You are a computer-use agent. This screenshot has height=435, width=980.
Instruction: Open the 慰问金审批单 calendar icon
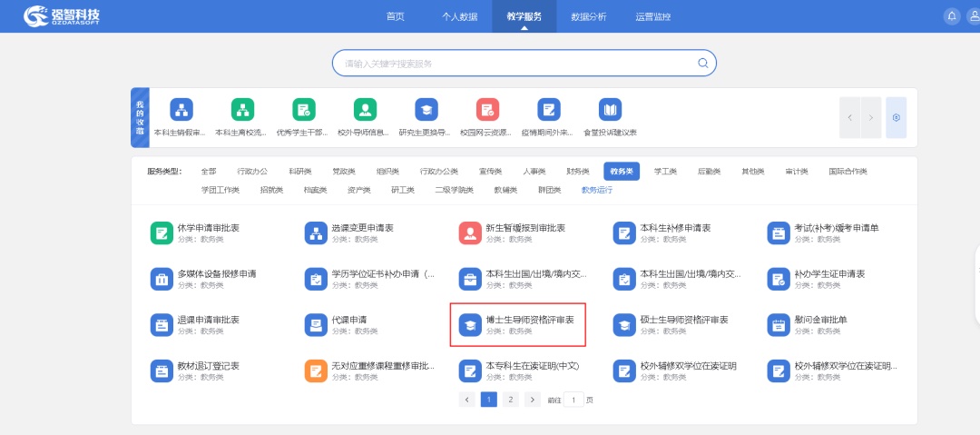[x=779, y=324]
